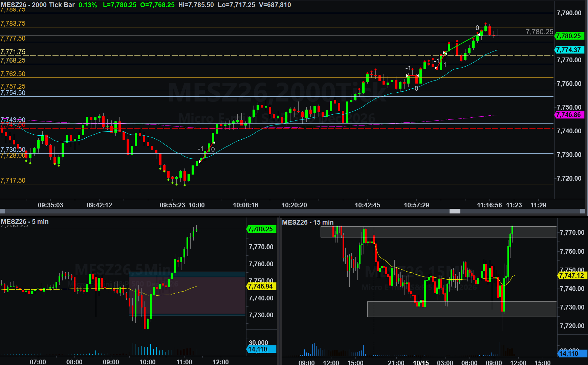
Task: Select the 14,110 volume tag on 15 min chart
Action: pos(572,353)
